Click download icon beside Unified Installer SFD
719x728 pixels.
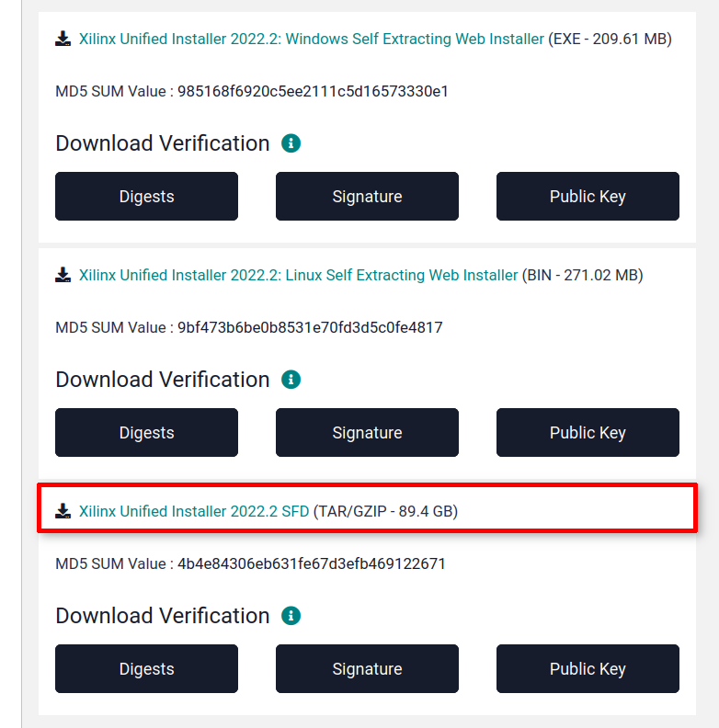(x=63, y=511)
